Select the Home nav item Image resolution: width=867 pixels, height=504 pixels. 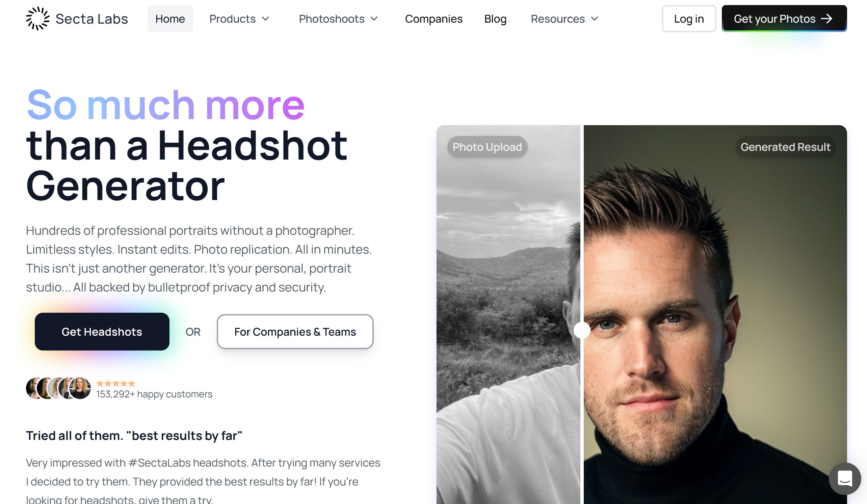170,19
